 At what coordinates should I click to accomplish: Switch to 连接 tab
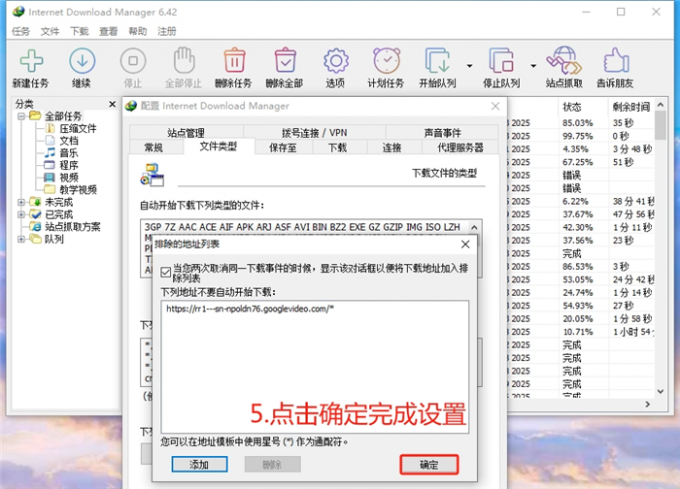coord(392,147)
